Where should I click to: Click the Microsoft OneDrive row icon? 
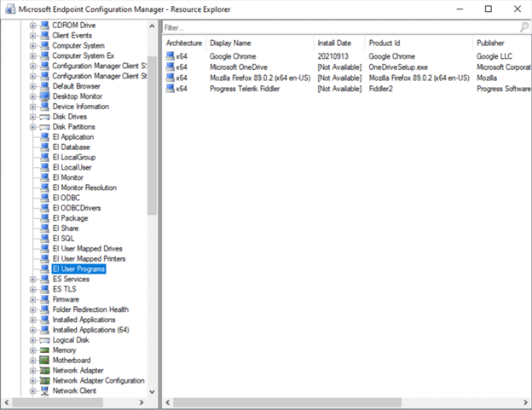click(170, 66)
